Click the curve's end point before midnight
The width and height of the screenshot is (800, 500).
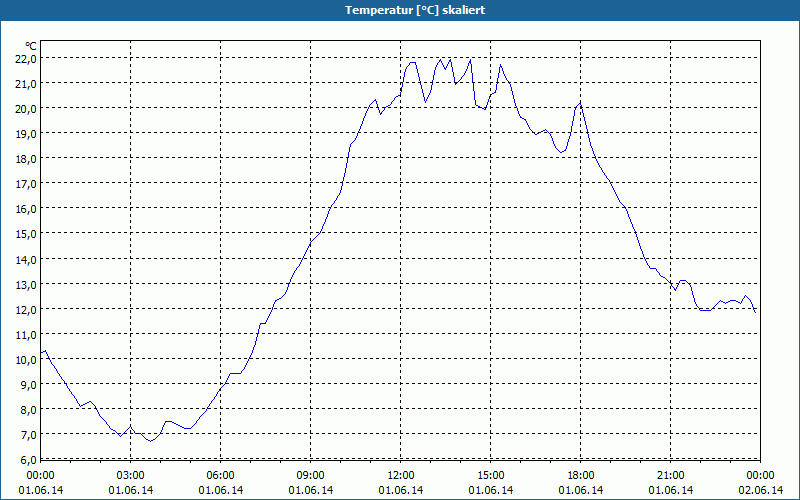[x=755, y=312]
